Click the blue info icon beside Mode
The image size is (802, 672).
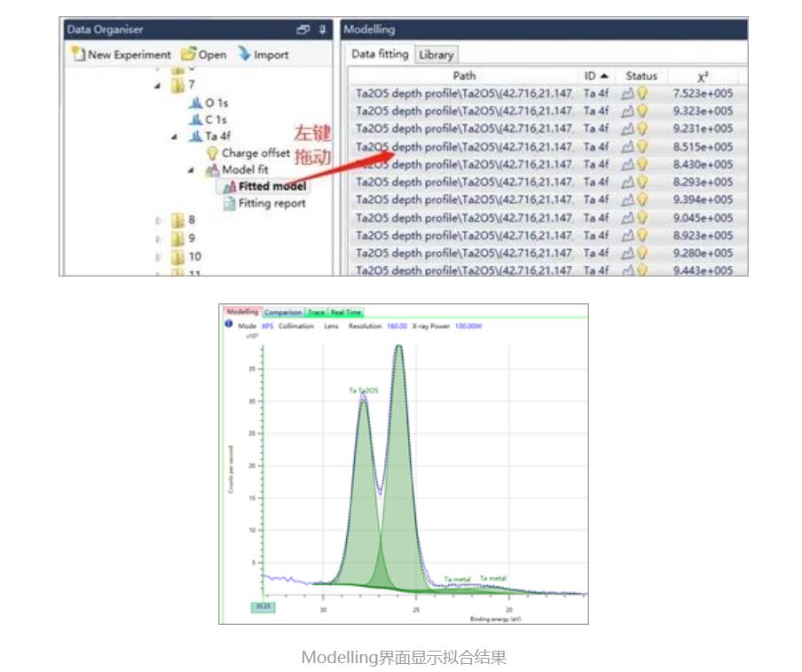coord(230,326)
